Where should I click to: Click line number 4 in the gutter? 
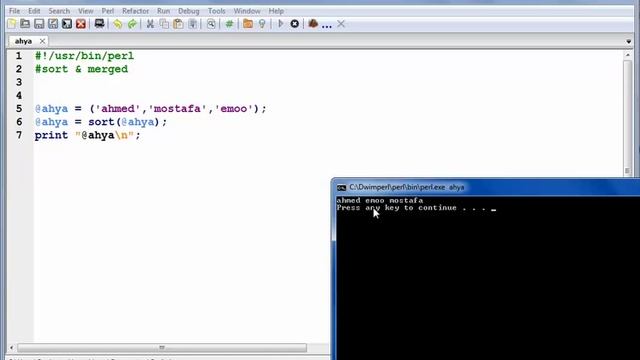point(19,96)
